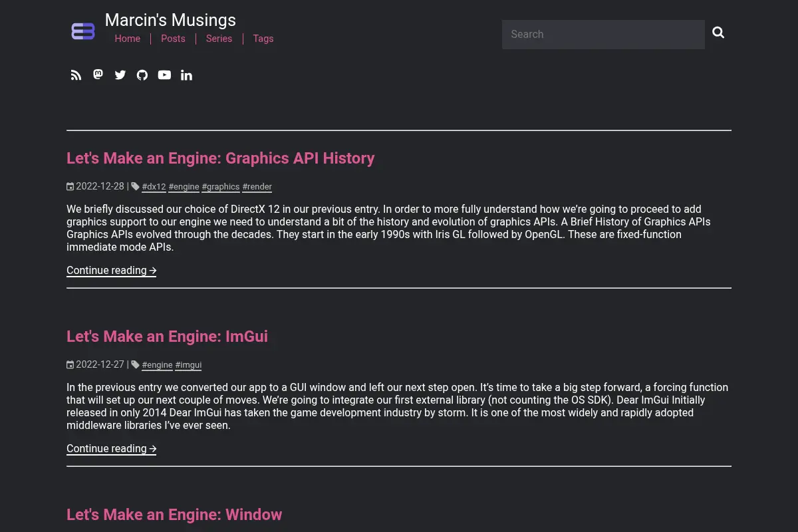798x532 pixels.
Task: Continue reading the Graphics API History post
Action: 112,271
